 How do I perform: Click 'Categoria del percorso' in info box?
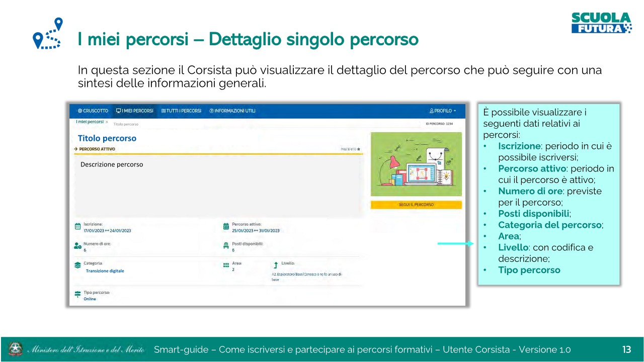(550, 225)
